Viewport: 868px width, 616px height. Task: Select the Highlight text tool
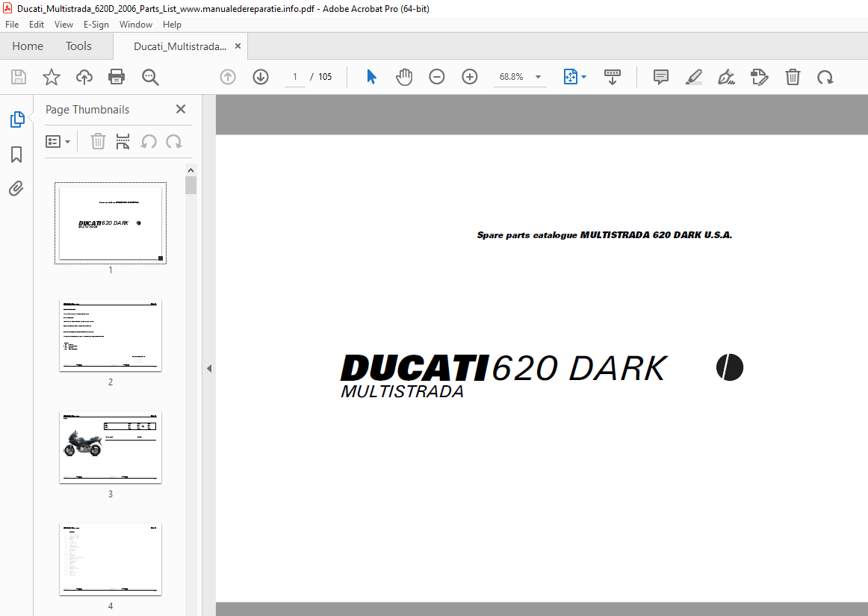pyautogui.click(x=694, y=77)
